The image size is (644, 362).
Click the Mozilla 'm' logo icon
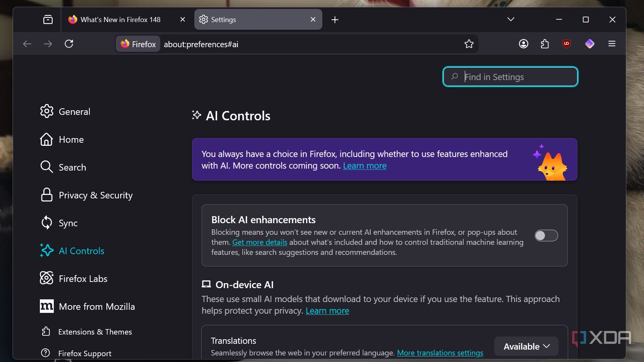[47, 306]
